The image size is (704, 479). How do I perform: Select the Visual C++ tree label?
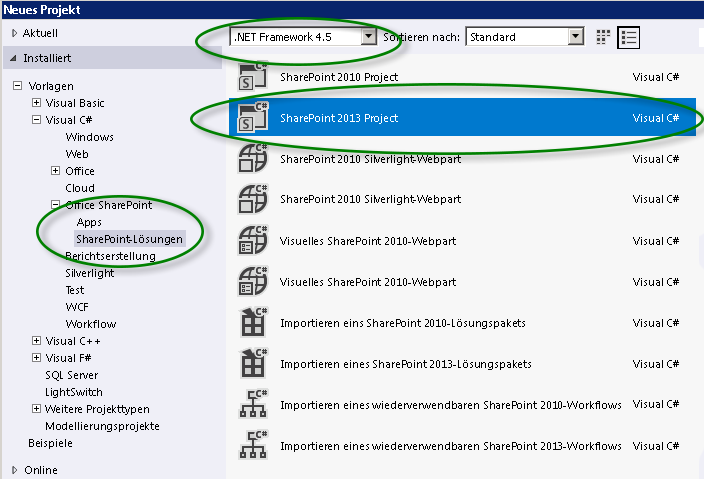(x=73, y=341)
